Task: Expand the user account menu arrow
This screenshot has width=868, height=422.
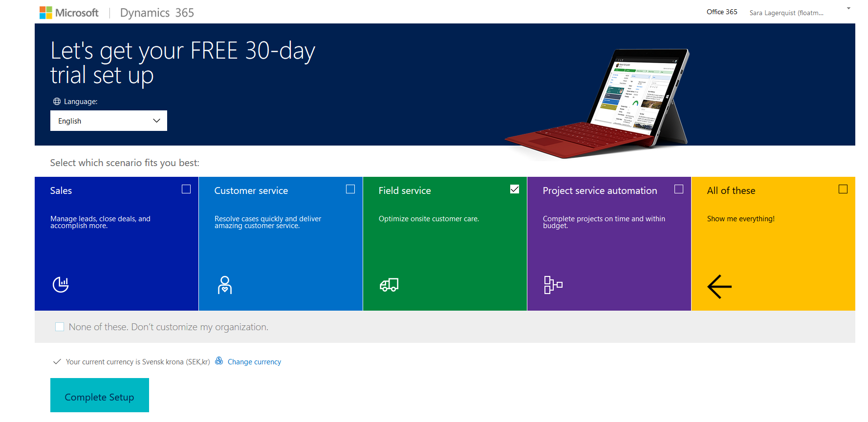Action: point(848,8)
